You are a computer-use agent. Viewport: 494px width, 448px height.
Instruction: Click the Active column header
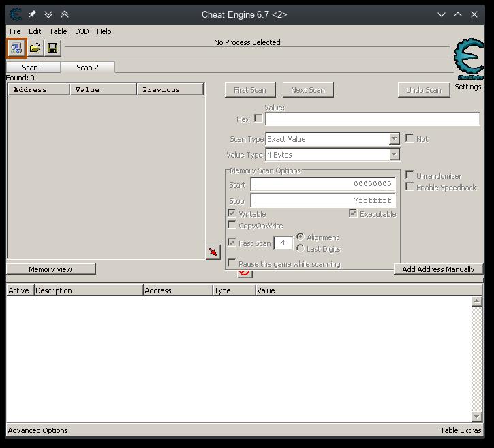pyautogui.click(x=20, y=290)
